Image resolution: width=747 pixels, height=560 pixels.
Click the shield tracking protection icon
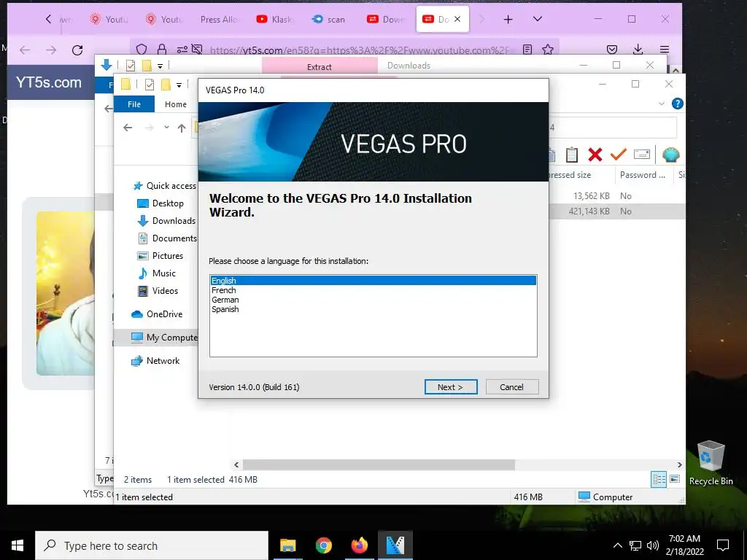click(142, 50)
